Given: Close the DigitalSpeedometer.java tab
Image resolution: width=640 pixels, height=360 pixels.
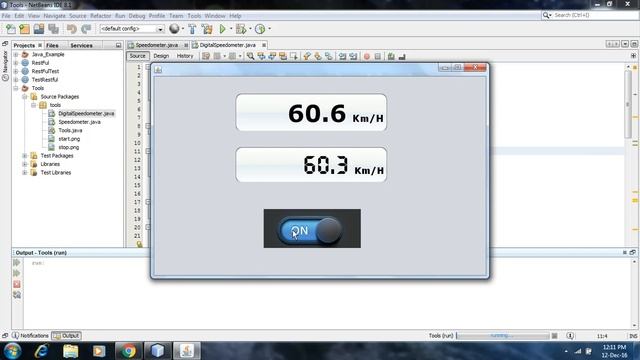Looking at the screenshot, I should (x=264, y=45).
